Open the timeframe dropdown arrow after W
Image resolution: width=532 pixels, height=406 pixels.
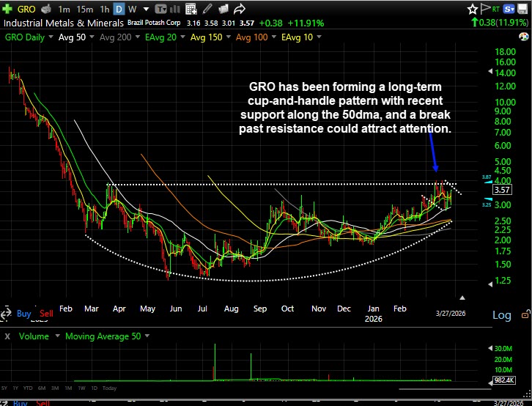tap(146, 9)
